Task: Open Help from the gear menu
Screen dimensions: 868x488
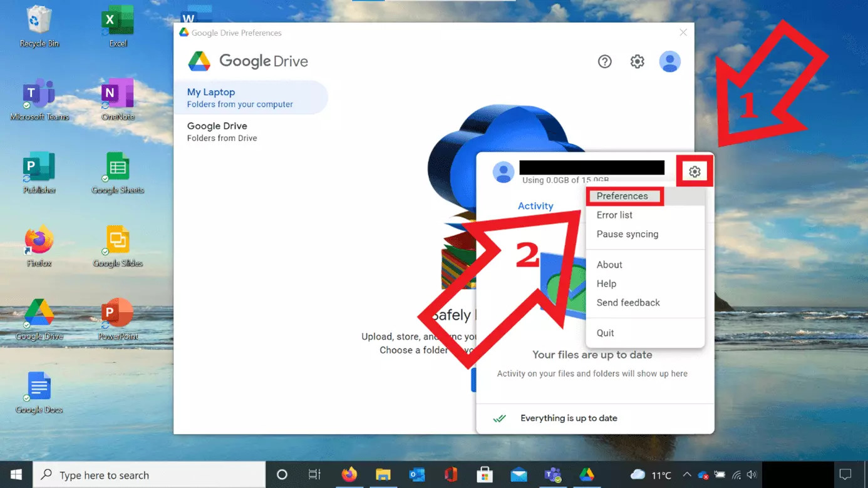Action: pyautogui.click(x=645, y=283)
